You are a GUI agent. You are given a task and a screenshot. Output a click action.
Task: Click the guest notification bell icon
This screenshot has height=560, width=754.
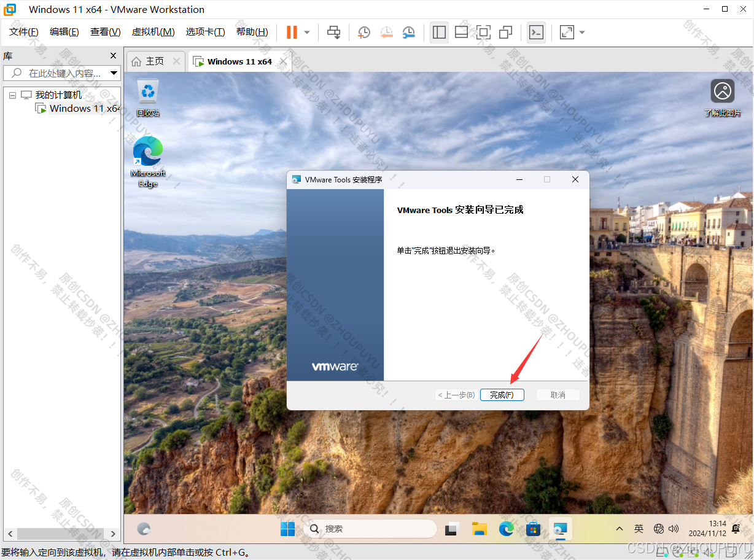[x=736, y=529]
